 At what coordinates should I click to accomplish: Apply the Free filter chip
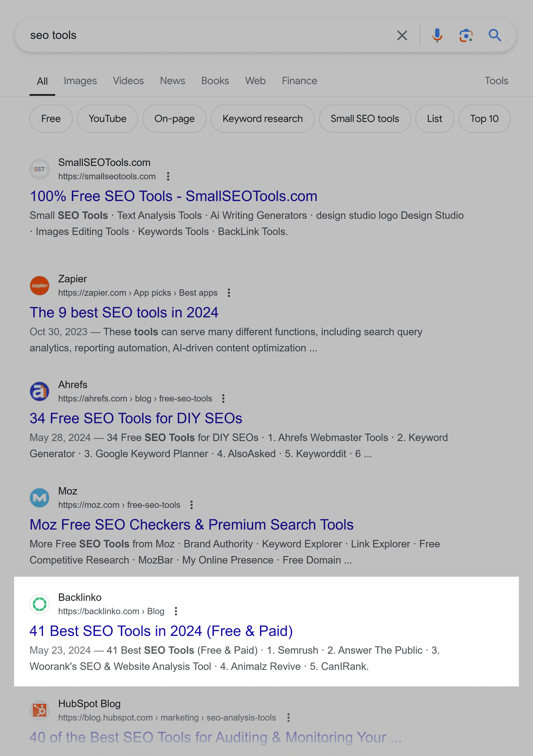pyautogui.click(x=51, y=118)
